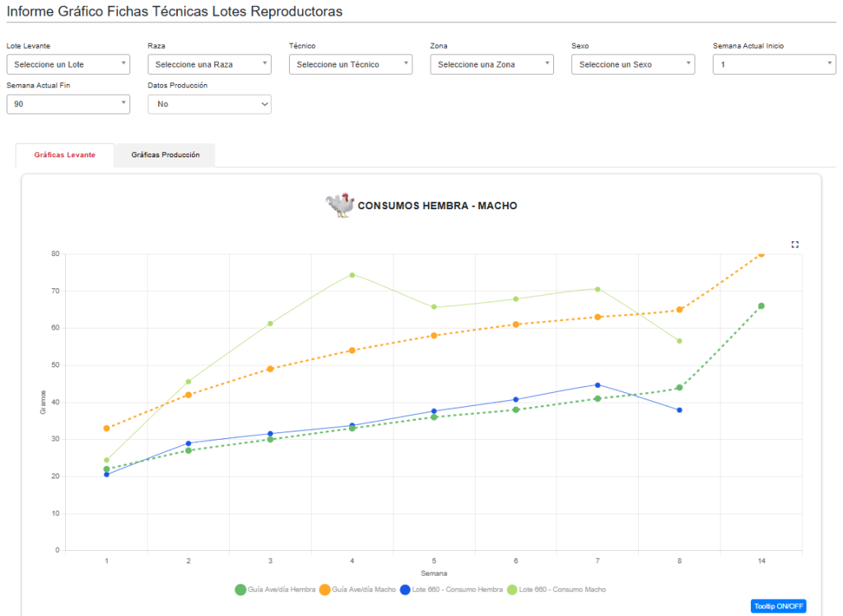The image size is (843, 616).
Task: Open the Lote Levante dropdown
Action: [68, 64]
